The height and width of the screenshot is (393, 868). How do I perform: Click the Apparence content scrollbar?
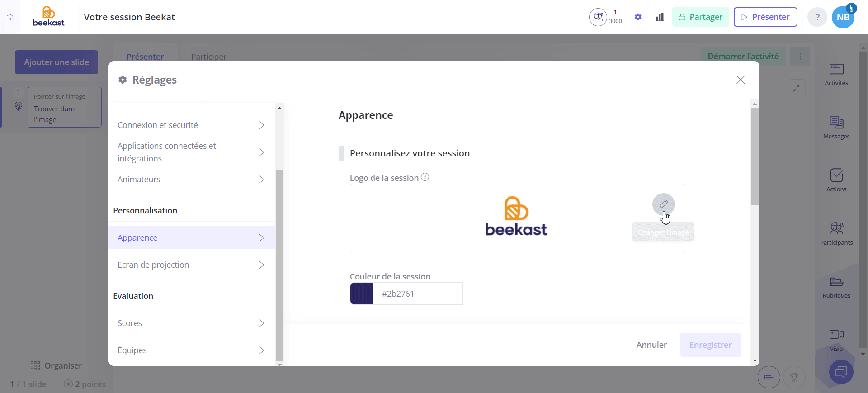click(755, 156)
